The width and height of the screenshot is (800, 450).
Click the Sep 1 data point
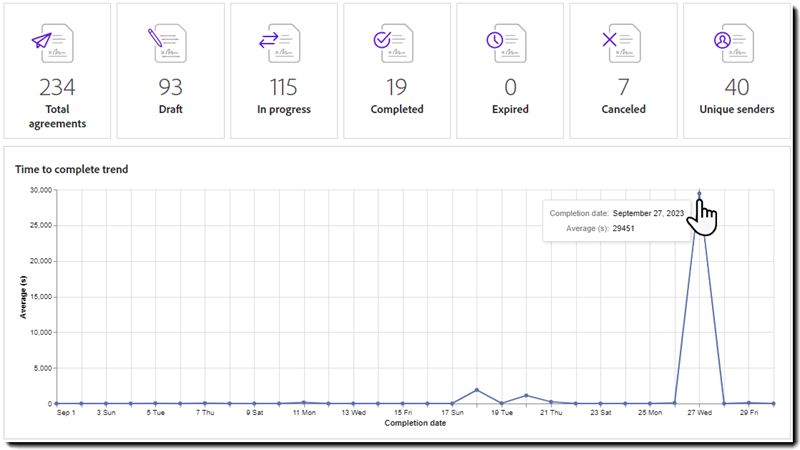(57, 404)
